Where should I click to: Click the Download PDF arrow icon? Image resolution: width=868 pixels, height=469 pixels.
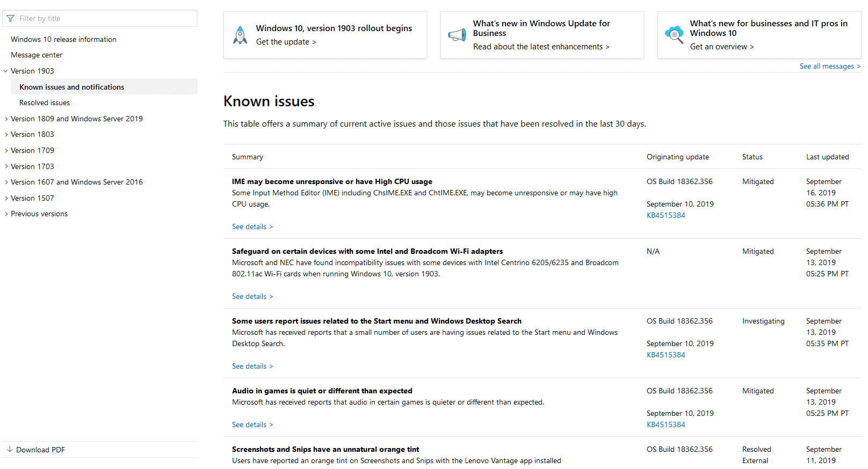(x=10, y=450)
